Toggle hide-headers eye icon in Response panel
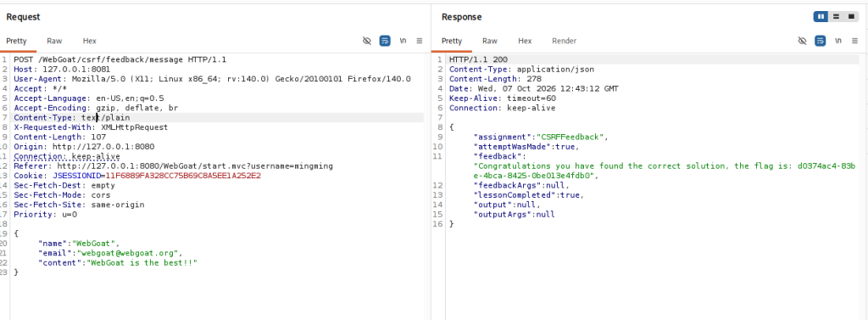 [x=802, y=41]
